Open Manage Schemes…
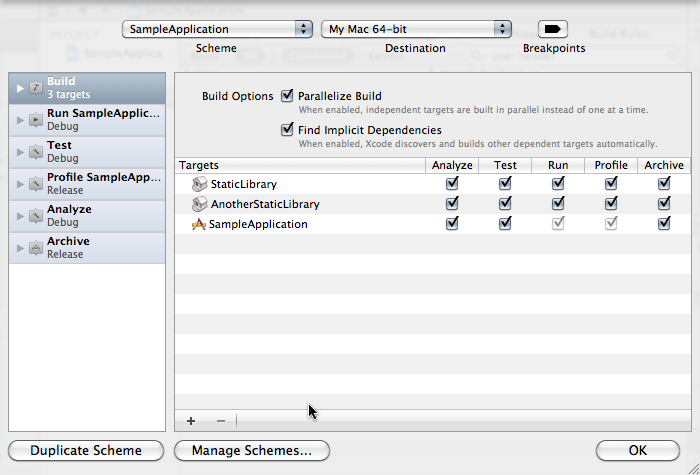Screen dimensions: 700x475 pyautogui.click(x=252, y=450)
